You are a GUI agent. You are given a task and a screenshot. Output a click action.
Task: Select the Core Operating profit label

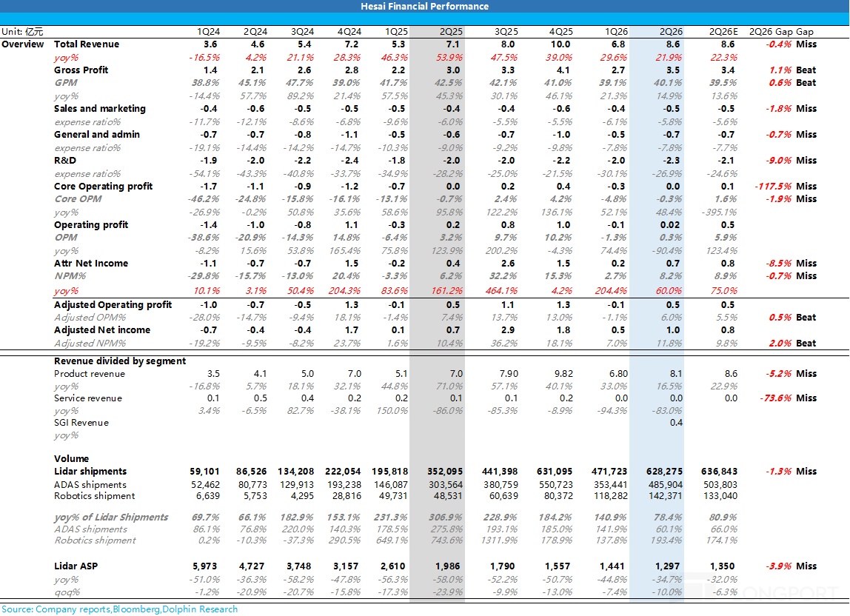[103, 187]
